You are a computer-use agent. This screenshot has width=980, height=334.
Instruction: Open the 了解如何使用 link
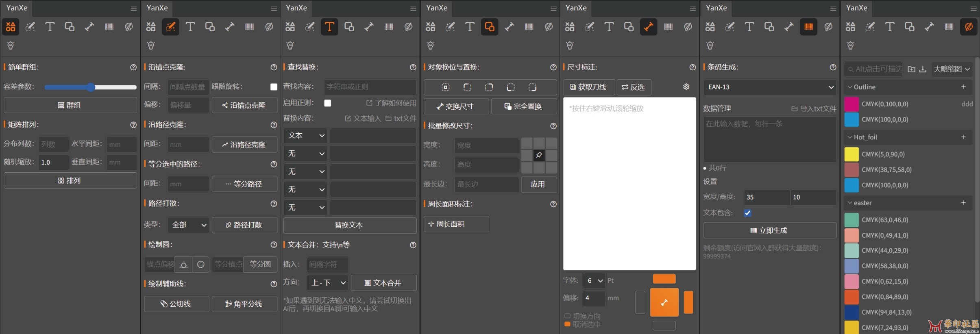391,103
